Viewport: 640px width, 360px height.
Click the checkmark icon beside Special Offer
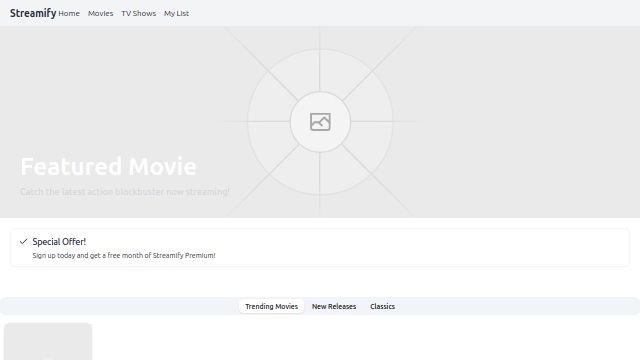coord(23,241)
